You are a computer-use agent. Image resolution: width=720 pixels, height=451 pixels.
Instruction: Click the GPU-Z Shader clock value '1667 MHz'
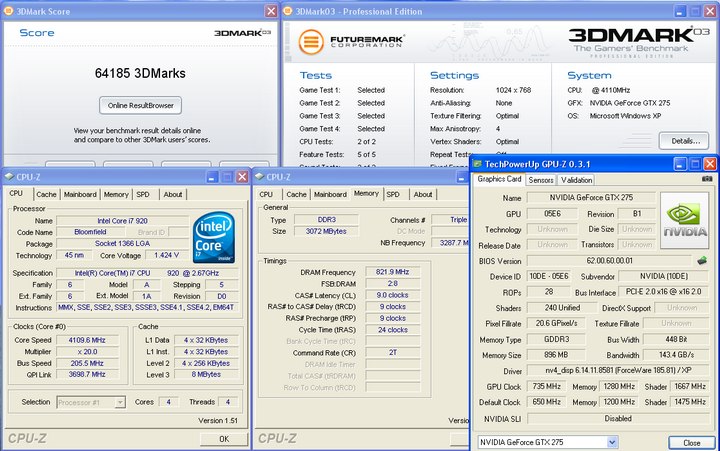[x=690, y=387]
